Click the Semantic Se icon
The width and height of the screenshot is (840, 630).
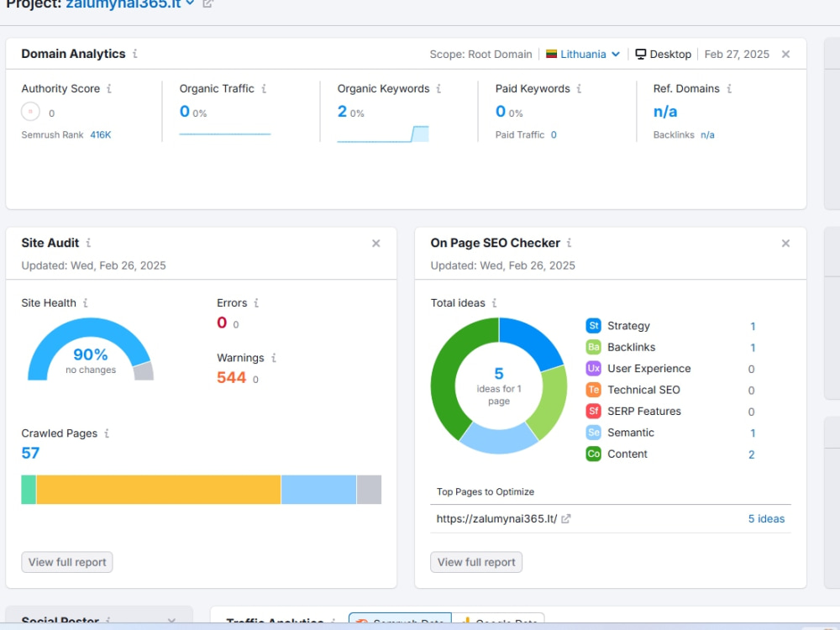[x=594, y=433]
